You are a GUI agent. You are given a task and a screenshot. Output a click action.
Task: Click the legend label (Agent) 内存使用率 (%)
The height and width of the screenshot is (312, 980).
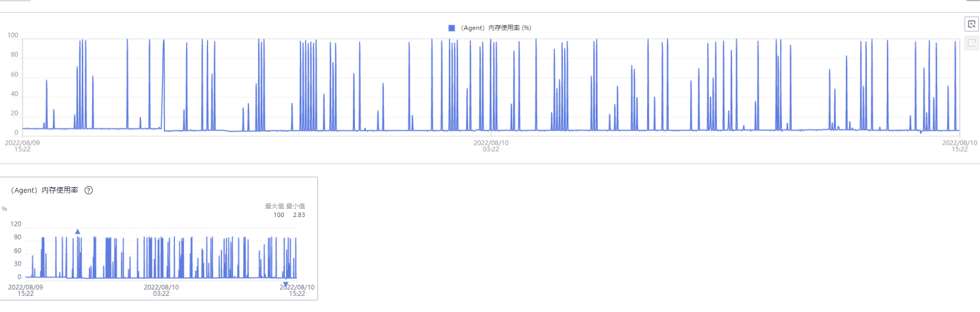pyautogui.click(x=496, y=28)
